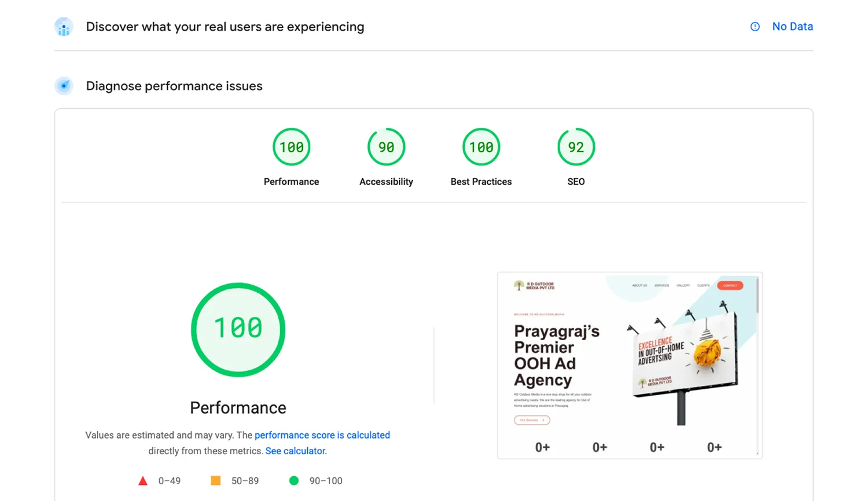This screenshot has height=501, width=868.
Task: Open the No Data link
Action: 792,27
